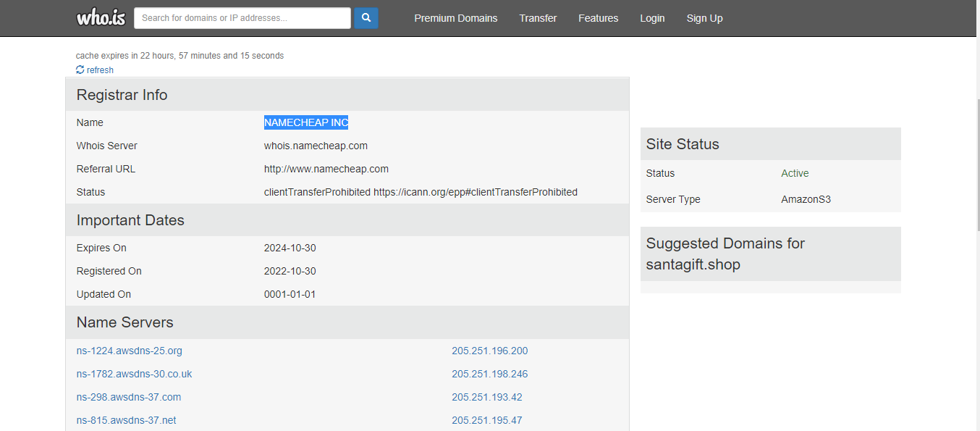
Task: Click IP address 205.251.196.200
Action: (x=490, y=351)
